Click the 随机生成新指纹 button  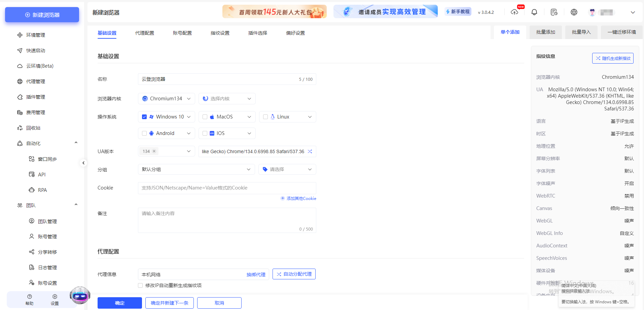pos(613,58)
